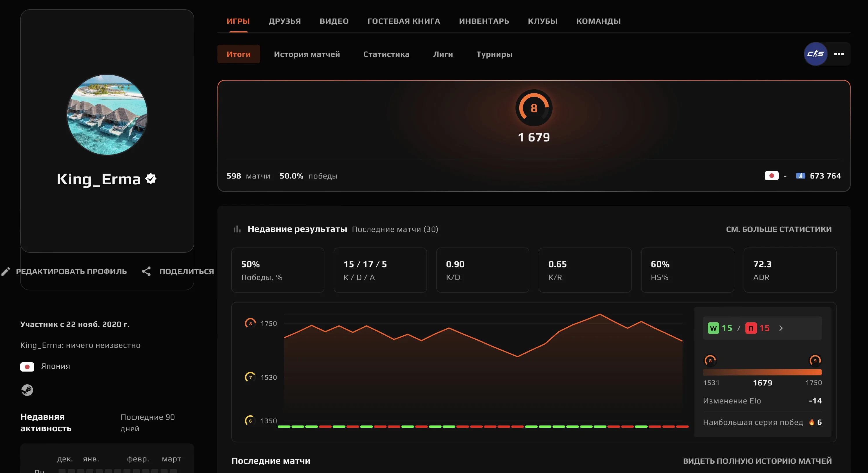Click the Elo progress bar at 1679

pyautogui.click(x=762, y=372)
